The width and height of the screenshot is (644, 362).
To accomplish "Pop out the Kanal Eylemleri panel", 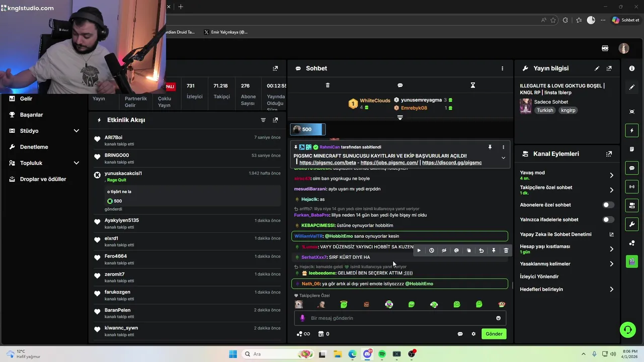I will point(609,154).
